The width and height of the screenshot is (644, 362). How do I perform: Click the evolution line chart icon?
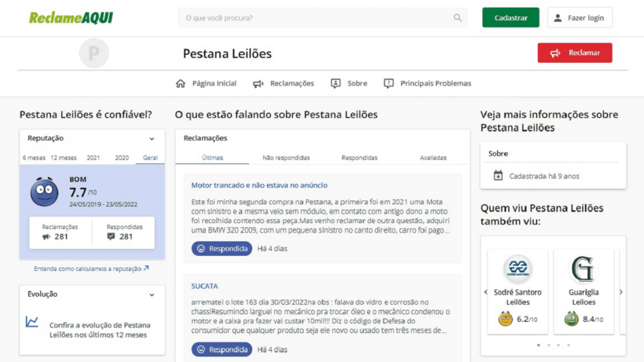click(32, 322)
